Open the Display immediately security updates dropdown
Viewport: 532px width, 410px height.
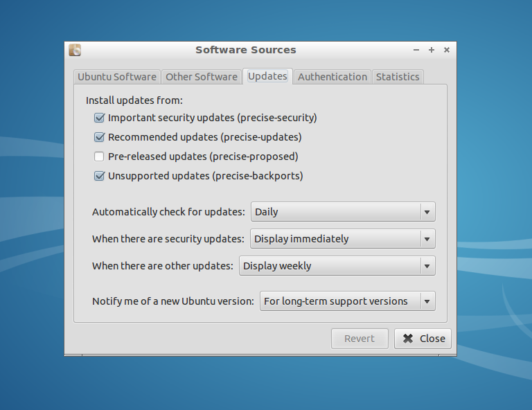343,239
